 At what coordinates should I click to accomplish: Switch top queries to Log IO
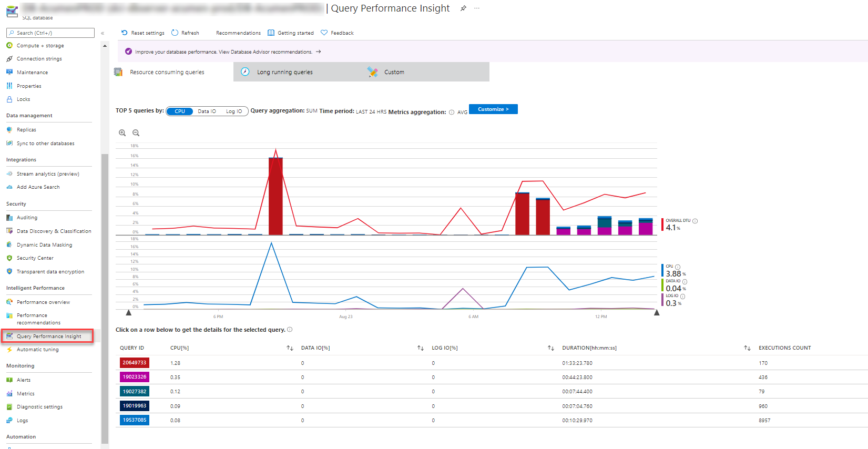pyautogui.click(x=234, y=111)
